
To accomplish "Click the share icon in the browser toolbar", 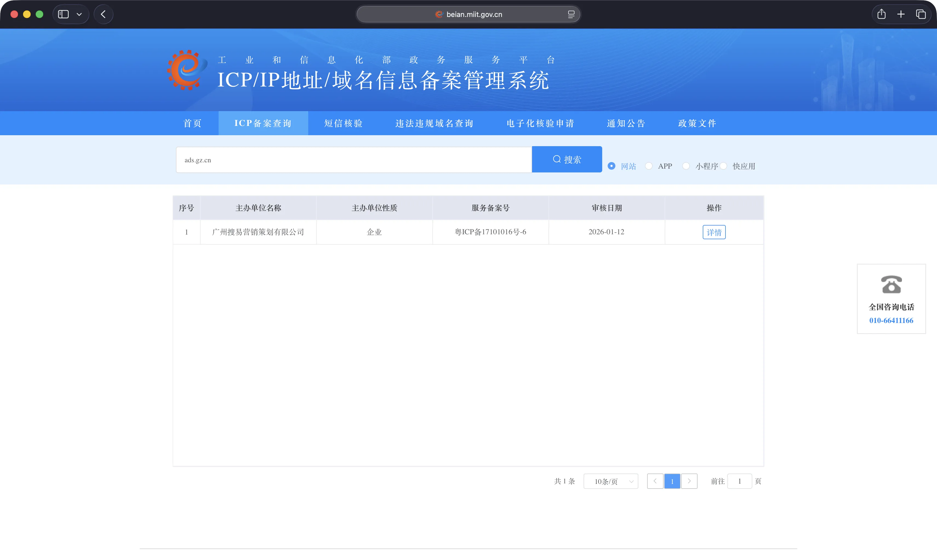I will pyautogui.click(x=881, y=14).
